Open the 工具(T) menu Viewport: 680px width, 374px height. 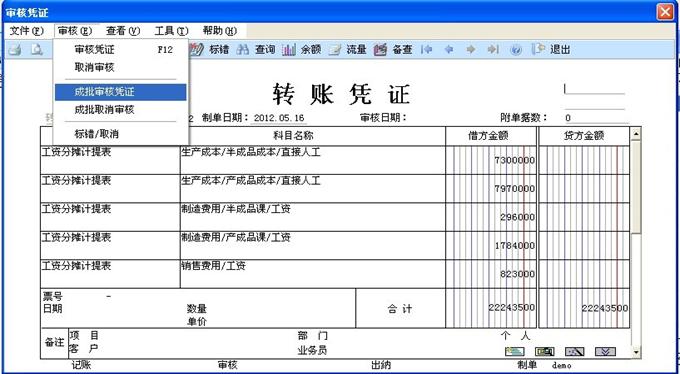pyautogui.click(x=171, y=31)
